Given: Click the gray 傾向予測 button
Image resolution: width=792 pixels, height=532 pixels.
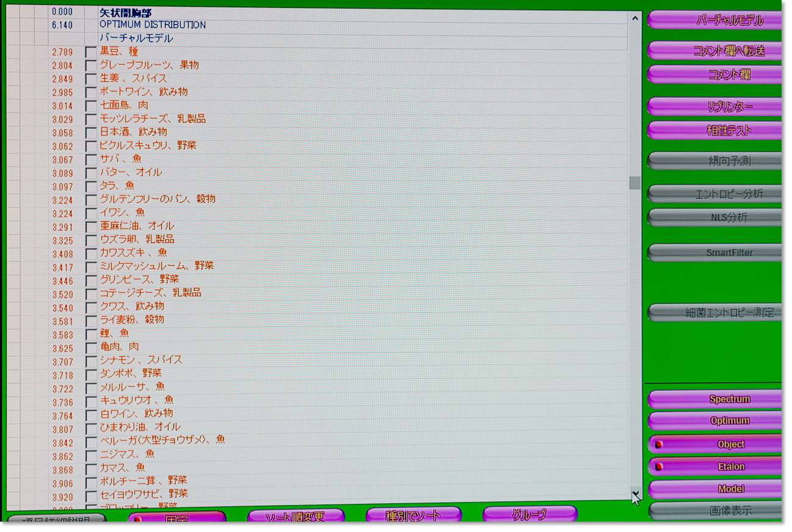Looking at the screenshot, I should tap(715, 161).
